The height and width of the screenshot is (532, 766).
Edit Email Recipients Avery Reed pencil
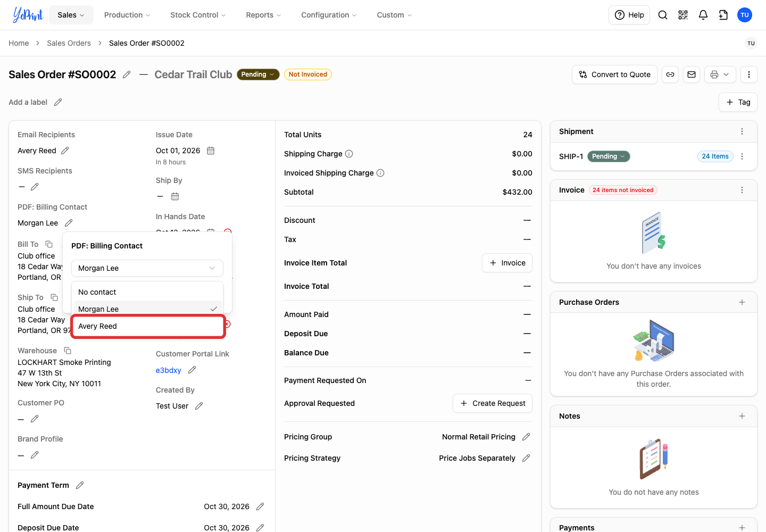pos(65,151)
